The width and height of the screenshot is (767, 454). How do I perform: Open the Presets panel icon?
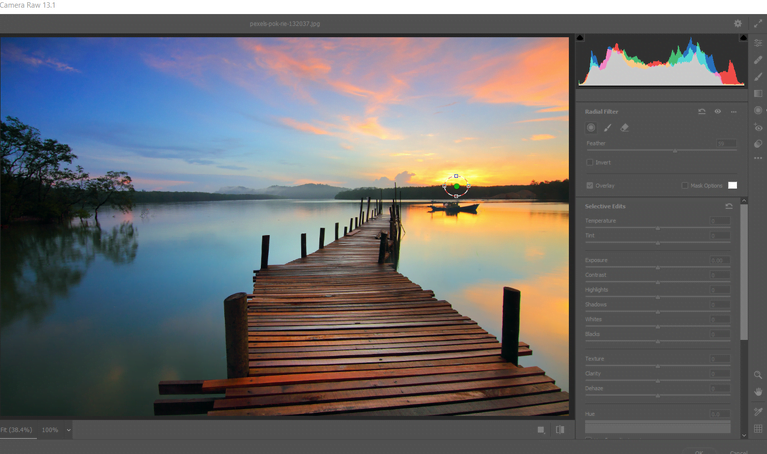tap(758, 144)
